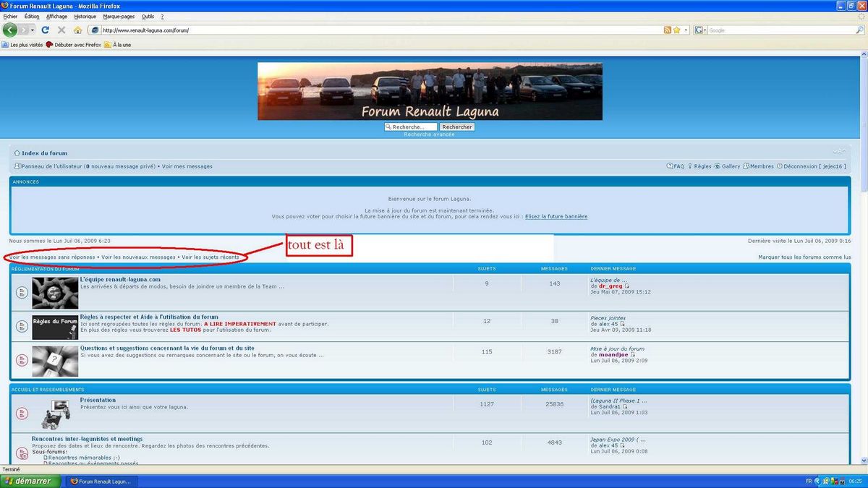
Task: Open the Recherche avancée link
Action: [x=430, y=134]
